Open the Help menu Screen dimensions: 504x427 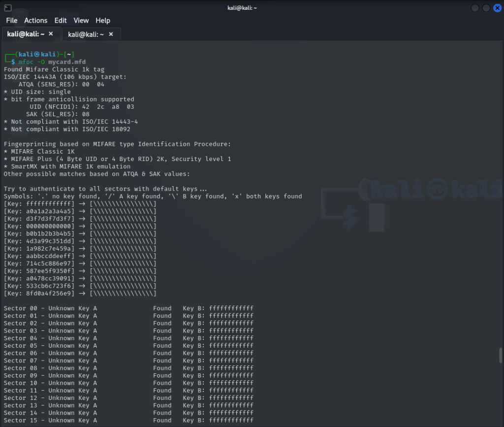click(x=103, y=20)
